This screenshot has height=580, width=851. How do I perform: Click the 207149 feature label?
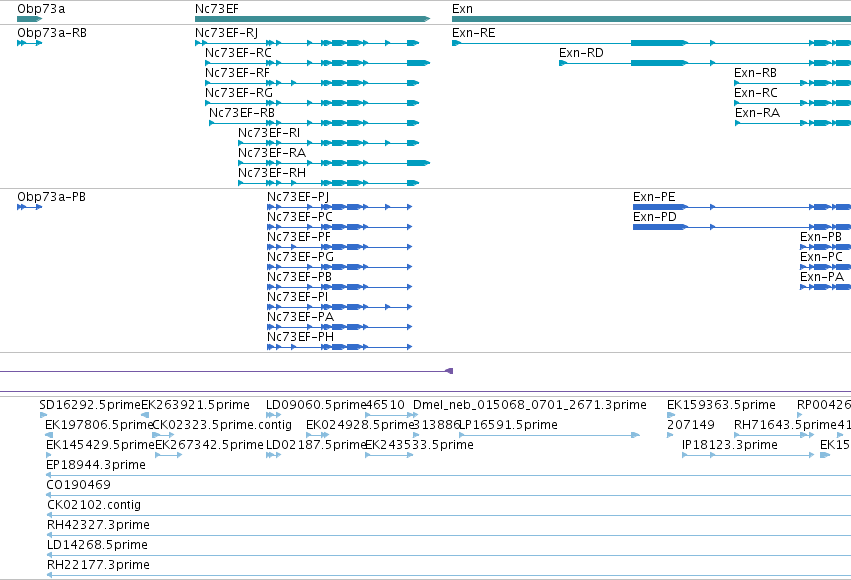tap(691, 425)
